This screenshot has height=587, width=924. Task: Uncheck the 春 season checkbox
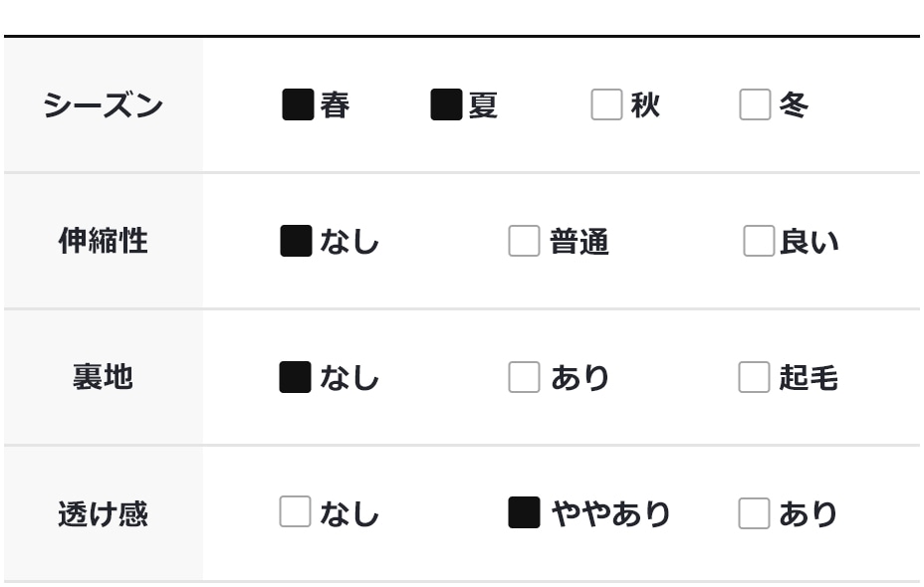click(298, 104)
